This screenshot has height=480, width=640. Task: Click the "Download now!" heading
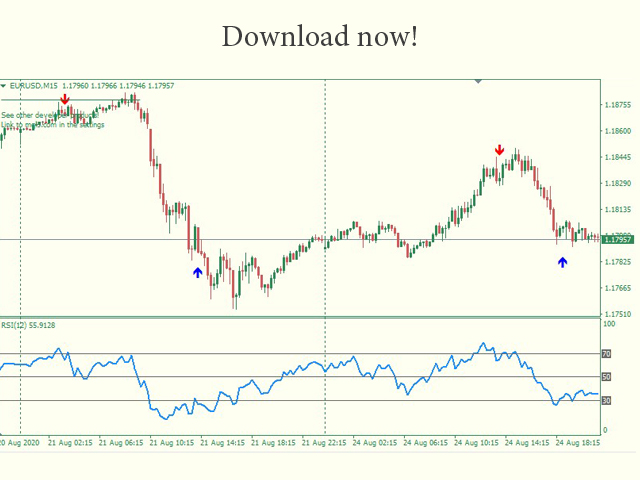click(320, 37)
